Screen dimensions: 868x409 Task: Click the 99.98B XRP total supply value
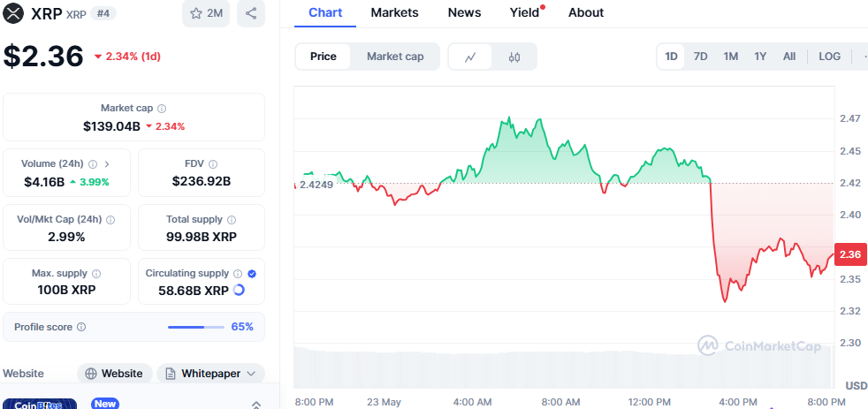pos(202,237)
